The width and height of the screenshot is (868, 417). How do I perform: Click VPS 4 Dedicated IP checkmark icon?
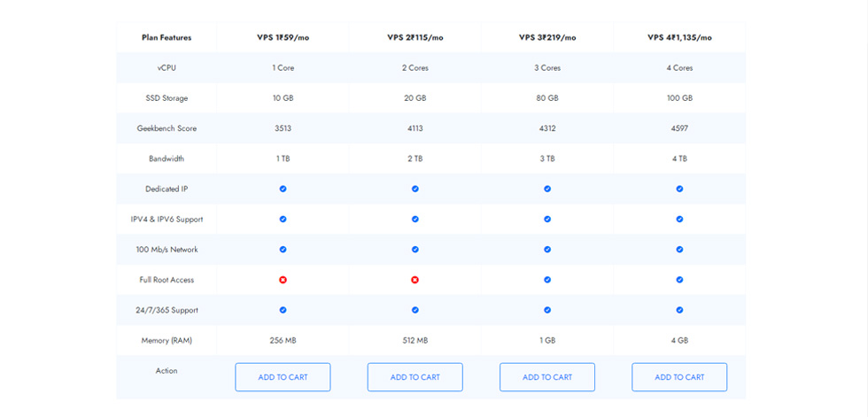click(680, 189)
